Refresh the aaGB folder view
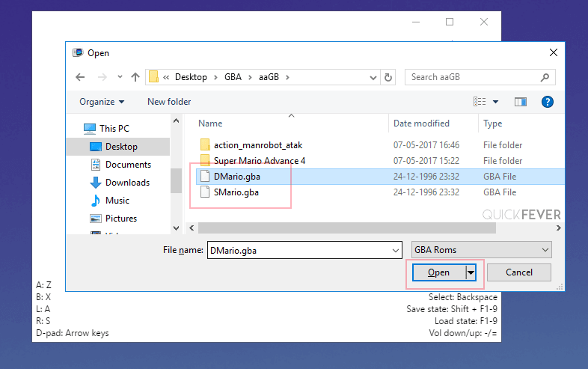Image resolution: width=588 pixels, height=369 pixels. point(388,77)
